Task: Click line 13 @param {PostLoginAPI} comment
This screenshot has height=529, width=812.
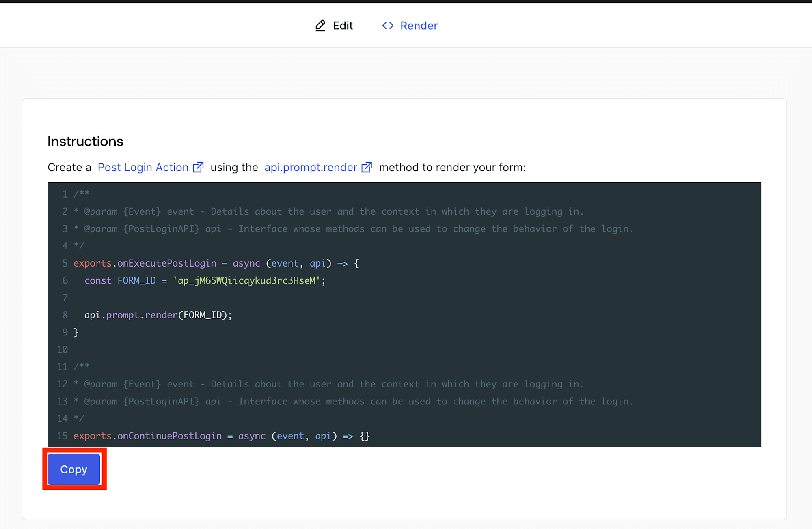Action: click(x=353, y=401)
